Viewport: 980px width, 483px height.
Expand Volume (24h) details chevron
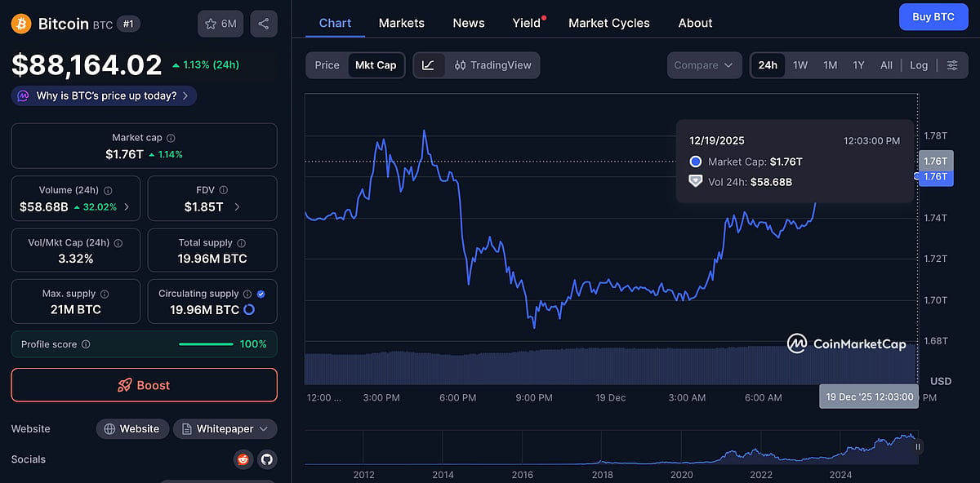pos(127,207)
